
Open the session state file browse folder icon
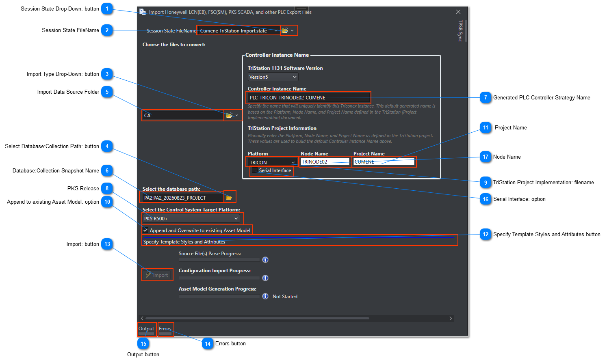285,30
